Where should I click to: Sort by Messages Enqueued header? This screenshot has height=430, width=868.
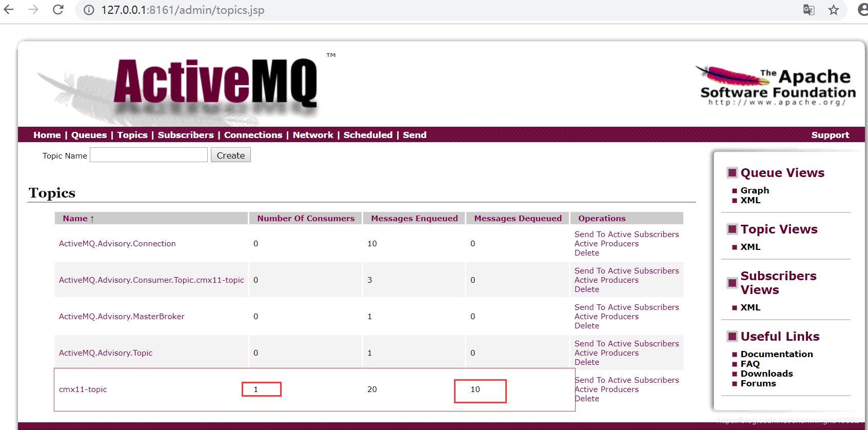(415, 218)
